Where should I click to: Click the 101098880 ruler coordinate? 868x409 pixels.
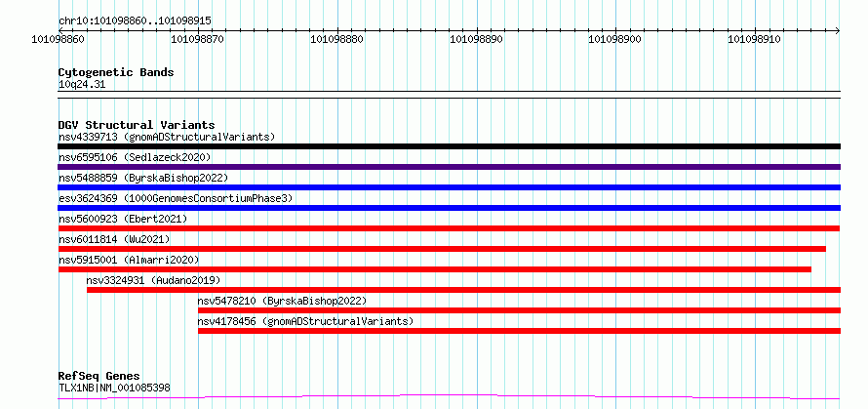337,40
